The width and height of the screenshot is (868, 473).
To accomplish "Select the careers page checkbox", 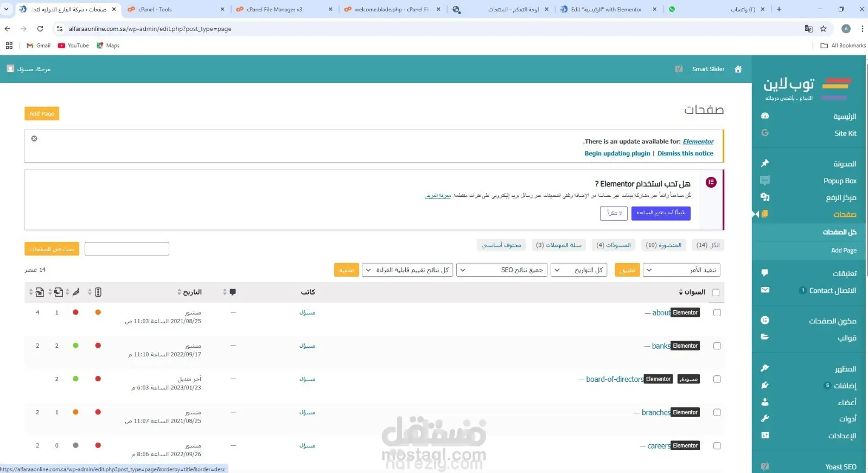I will coord(717,446).
